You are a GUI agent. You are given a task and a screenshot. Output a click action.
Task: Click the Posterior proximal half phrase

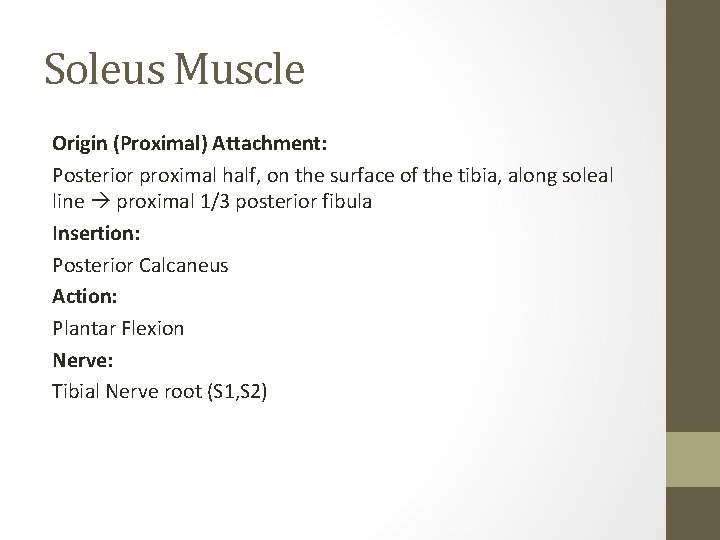pos(157,176)
